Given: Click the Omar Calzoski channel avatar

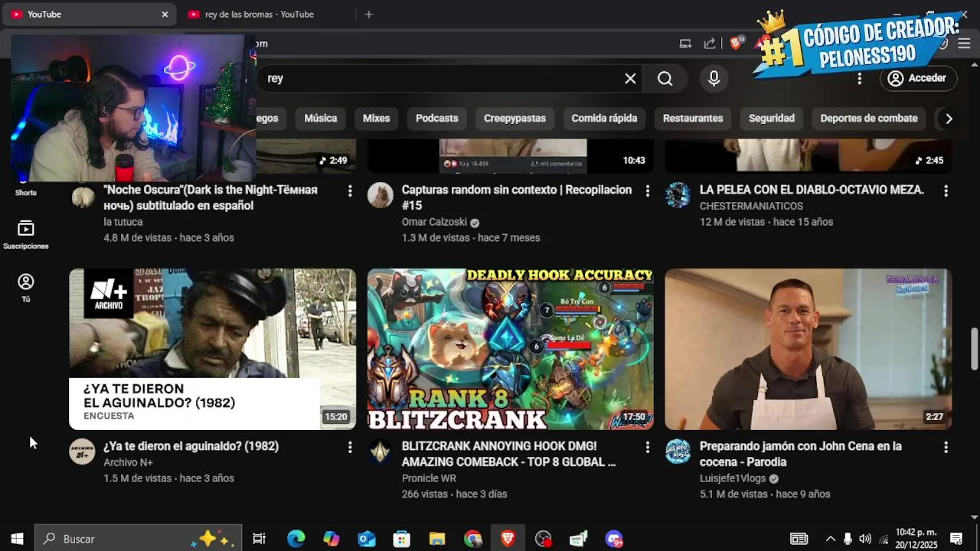Looking at the screenshot, I should pos(380,195).
